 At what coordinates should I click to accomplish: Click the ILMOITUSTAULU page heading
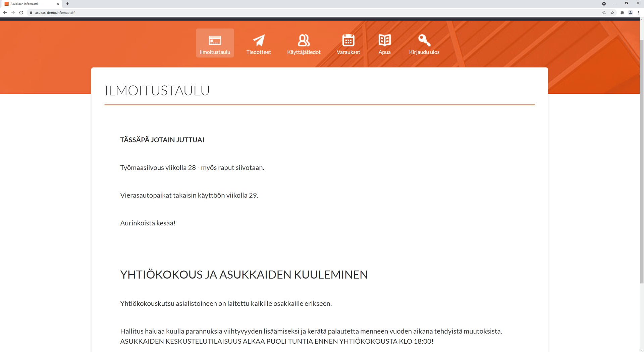[157, 90]
